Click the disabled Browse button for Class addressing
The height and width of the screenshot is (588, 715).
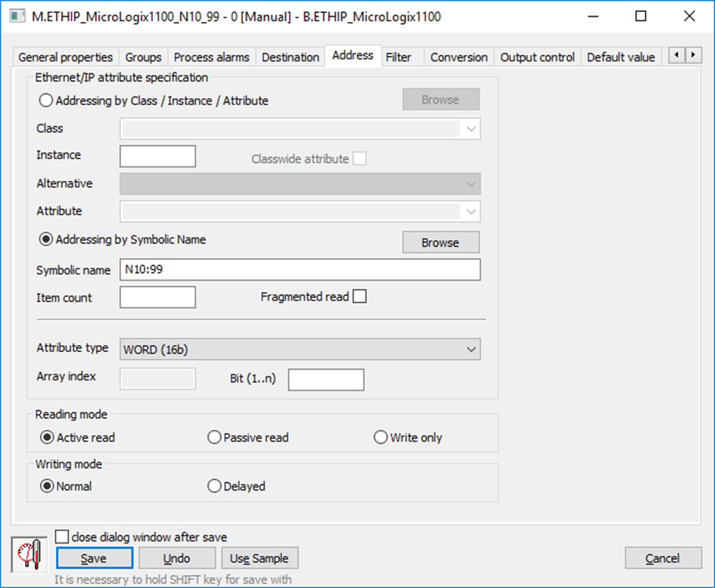[441, 99]
